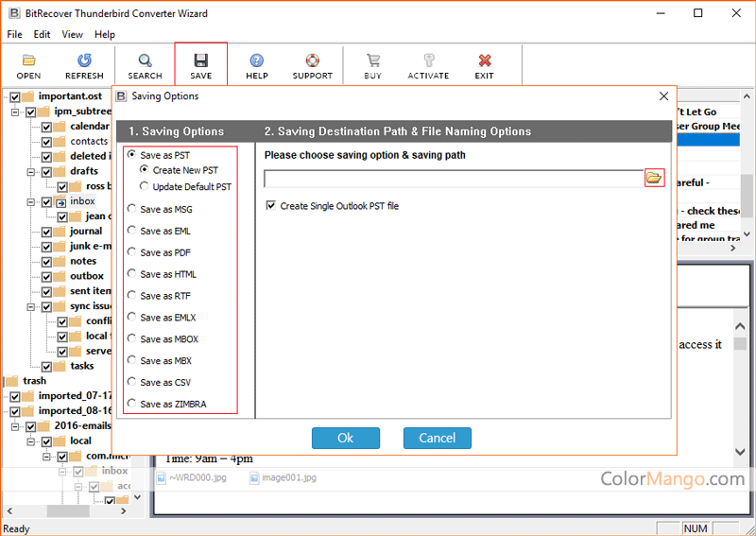Select Save as MBOX option

click(131, 338)
